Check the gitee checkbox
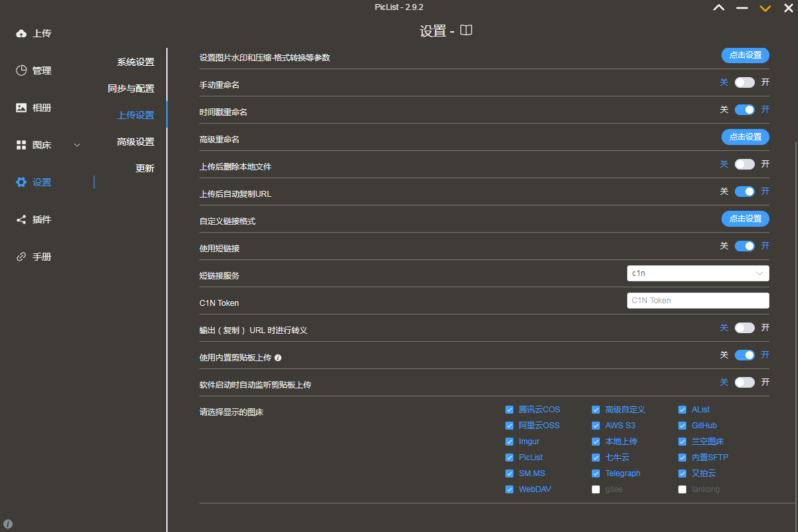Image resolution: width=798 pixels, height=532 pixels. click(x=596, y=489)
